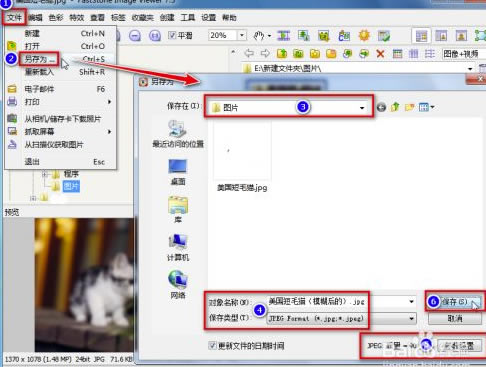Click the 保存 button
Screen dimensions: 486x367
click(455, 302)
